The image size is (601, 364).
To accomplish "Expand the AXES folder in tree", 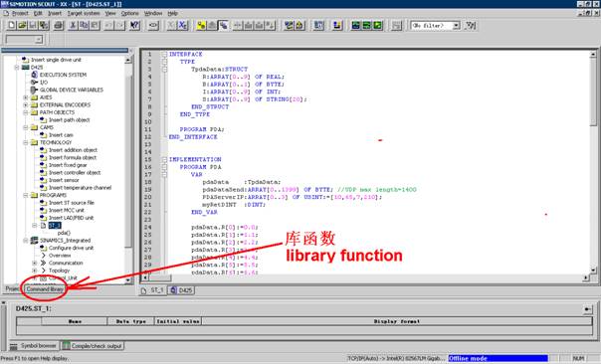I will (x=25, y=97).
